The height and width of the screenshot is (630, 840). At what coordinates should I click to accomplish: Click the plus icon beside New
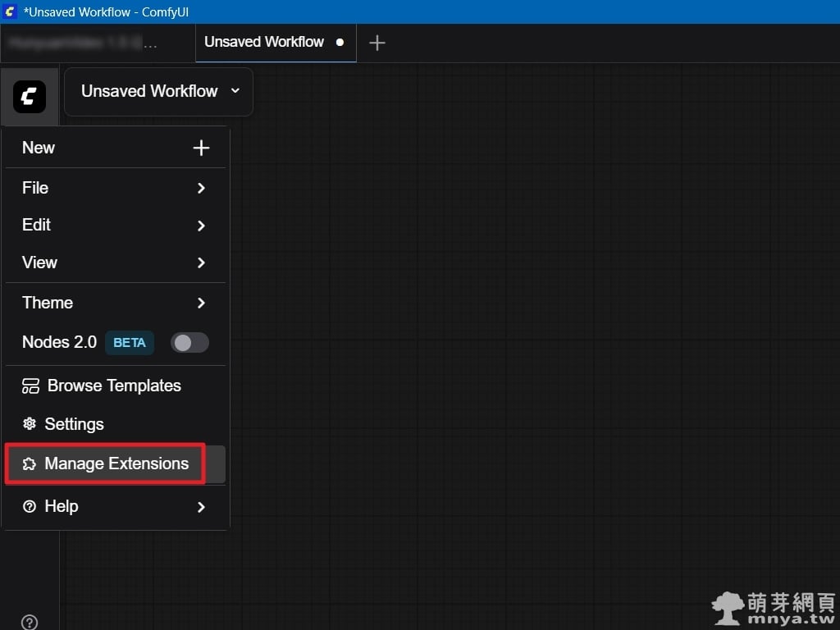201,148
